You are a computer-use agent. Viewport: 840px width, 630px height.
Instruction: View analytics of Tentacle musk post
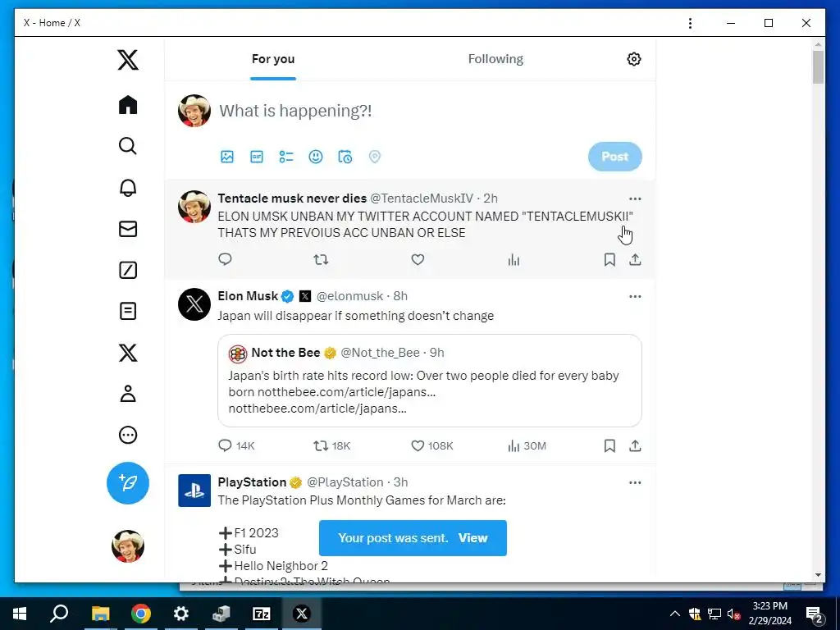coord(514,260)
